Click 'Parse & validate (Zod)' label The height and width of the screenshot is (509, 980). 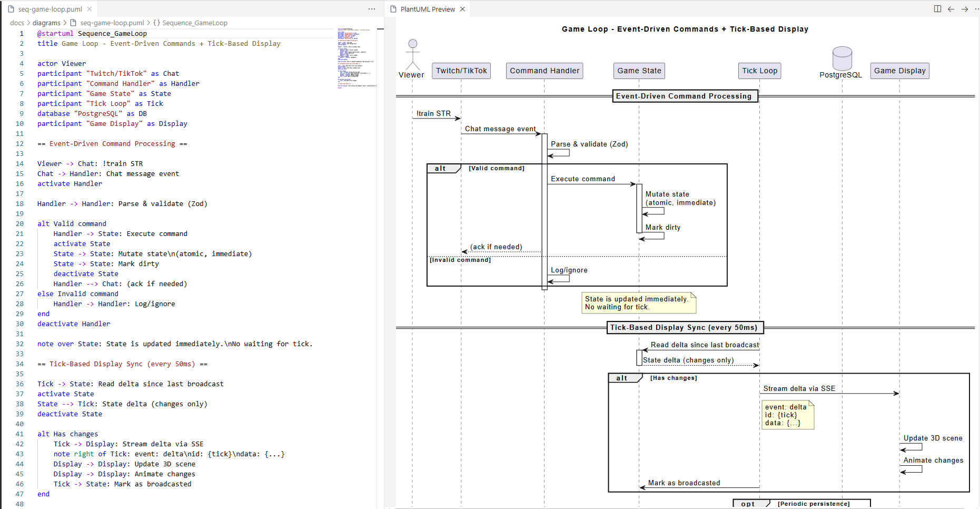coord(589,144)
